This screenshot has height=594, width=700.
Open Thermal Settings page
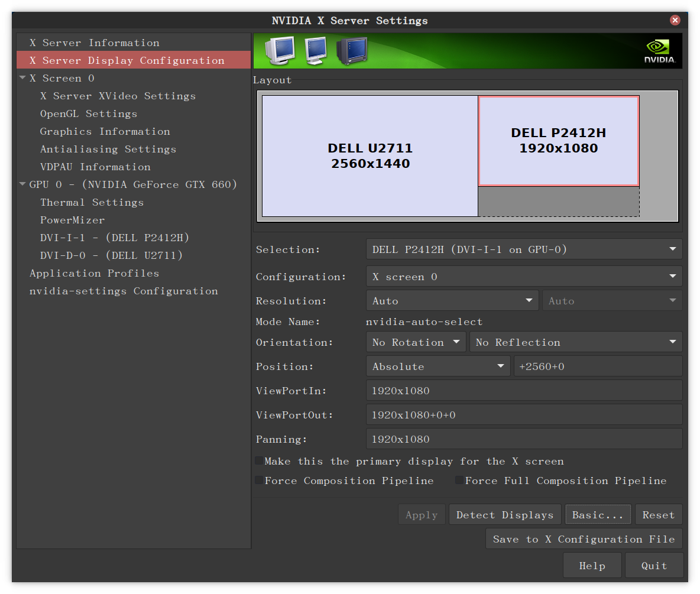[92, 202]
